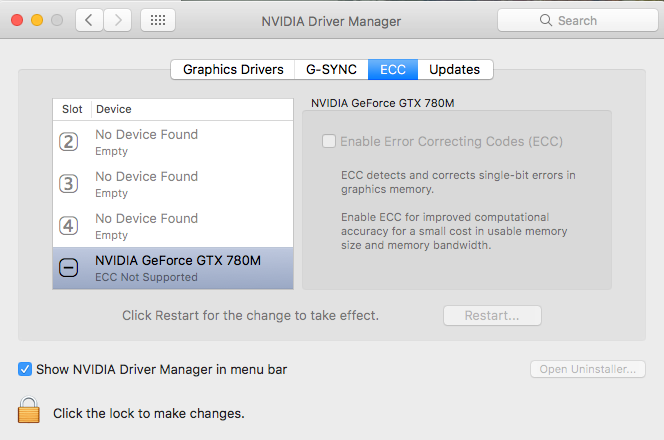664x440 pixels.
Task: Go forward with the right arrow
Action: point(118,20)
